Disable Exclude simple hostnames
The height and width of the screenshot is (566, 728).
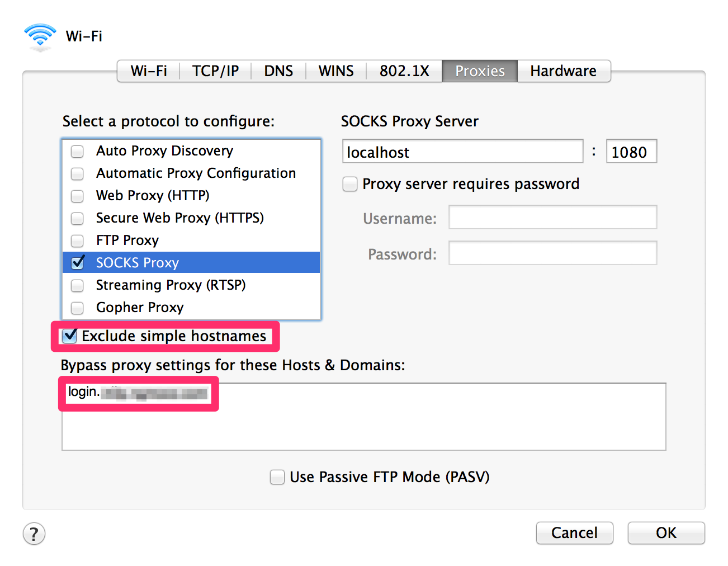(69, 336)
